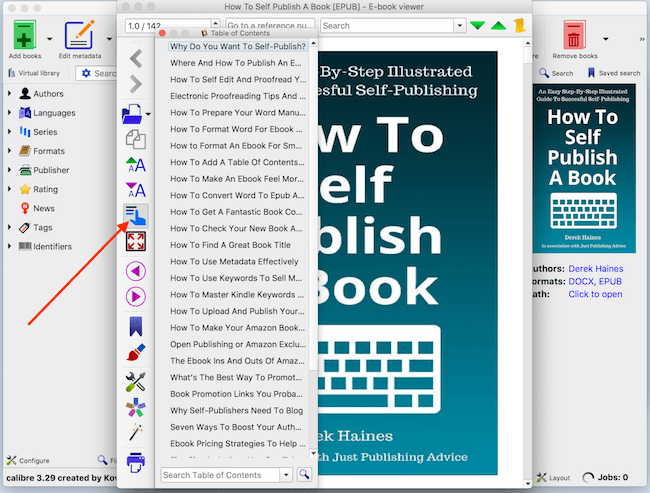Open 'Why Self-Publishers Need To Blog' chapter

point(237,410)
